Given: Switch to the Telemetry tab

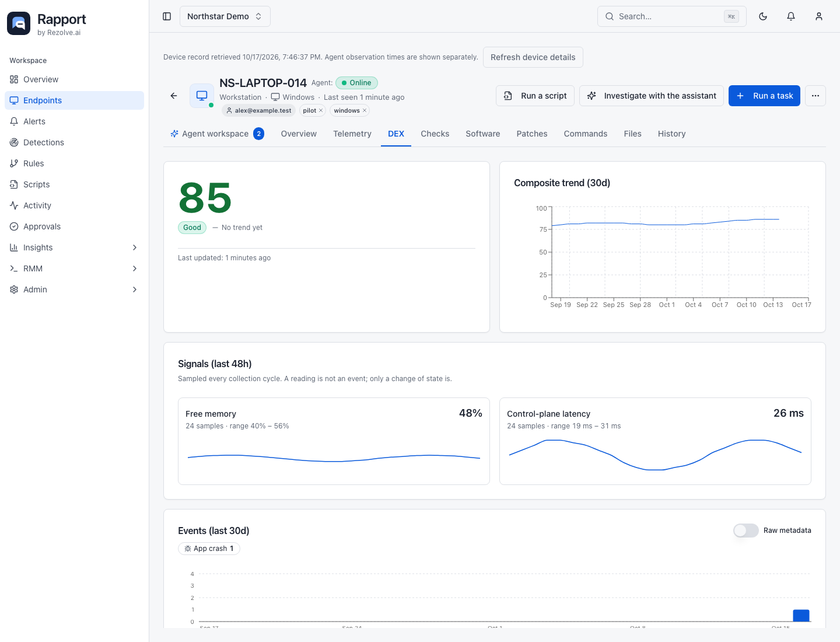Looking at the screenshot, I should [x=352, y=134].
